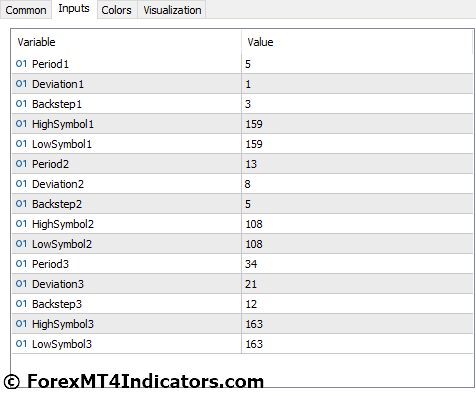476x396 pixels.
Task: Click the integer icon beside HighSymbol2
Action: (x=21, y=224)
